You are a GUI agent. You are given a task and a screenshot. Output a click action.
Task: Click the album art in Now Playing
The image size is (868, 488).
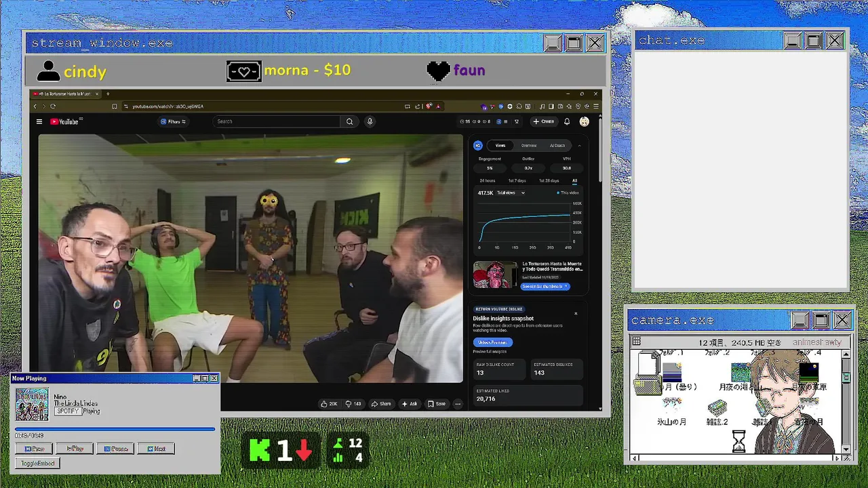point(32,405)
